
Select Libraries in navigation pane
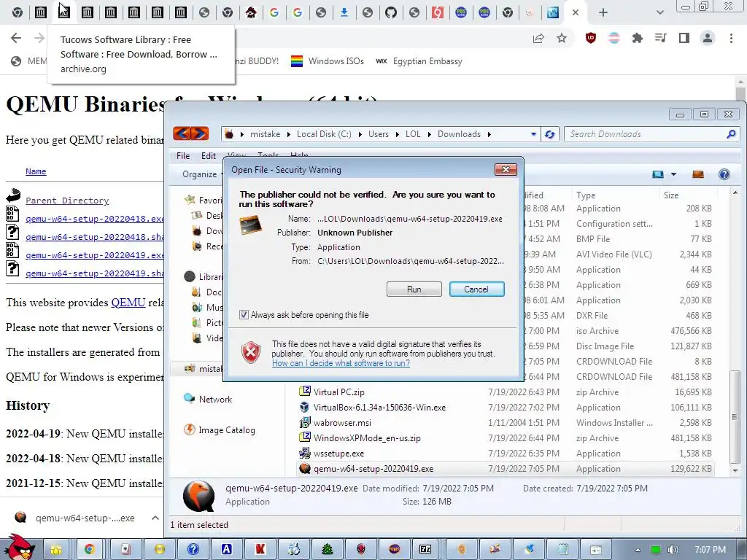[x=204, y=276]
